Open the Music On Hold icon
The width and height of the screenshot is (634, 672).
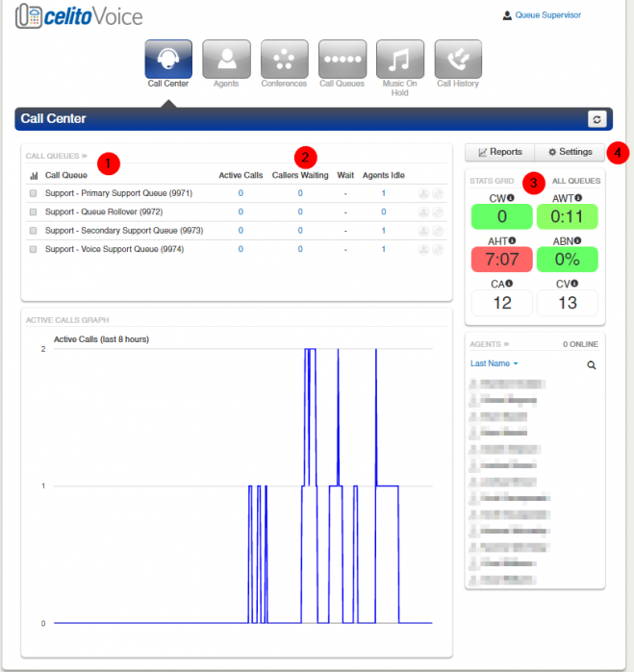399,60
